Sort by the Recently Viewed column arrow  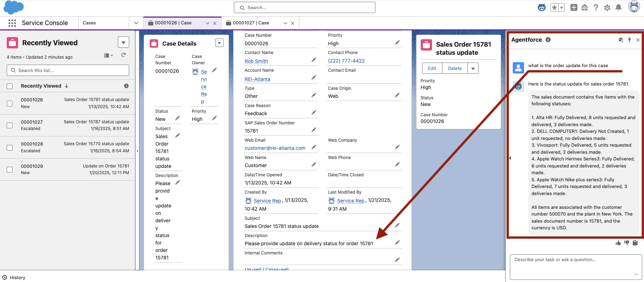(x=67, y=86)
